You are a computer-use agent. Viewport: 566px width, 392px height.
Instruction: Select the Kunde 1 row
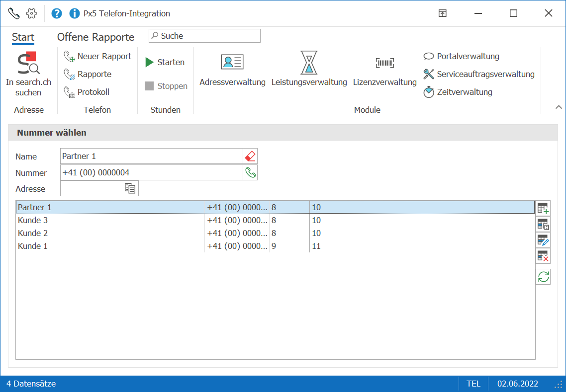(x=276, y=246)
